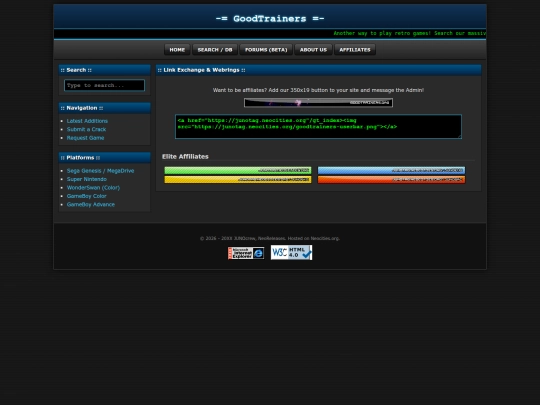
Task: Click the 'Want to be affiliates?' text
Action: [318, 90]
